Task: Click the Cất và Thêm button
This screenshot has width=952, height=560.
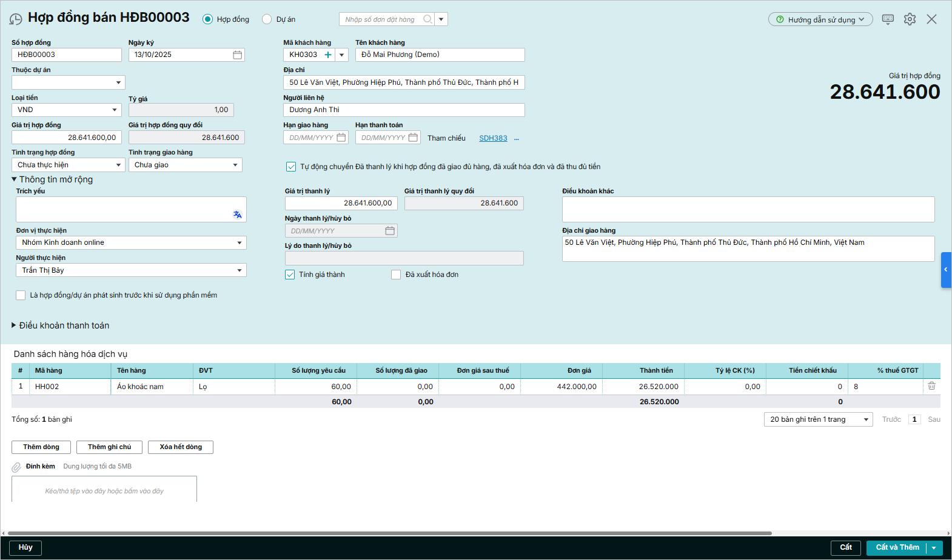Action: [x=897, y=547]
